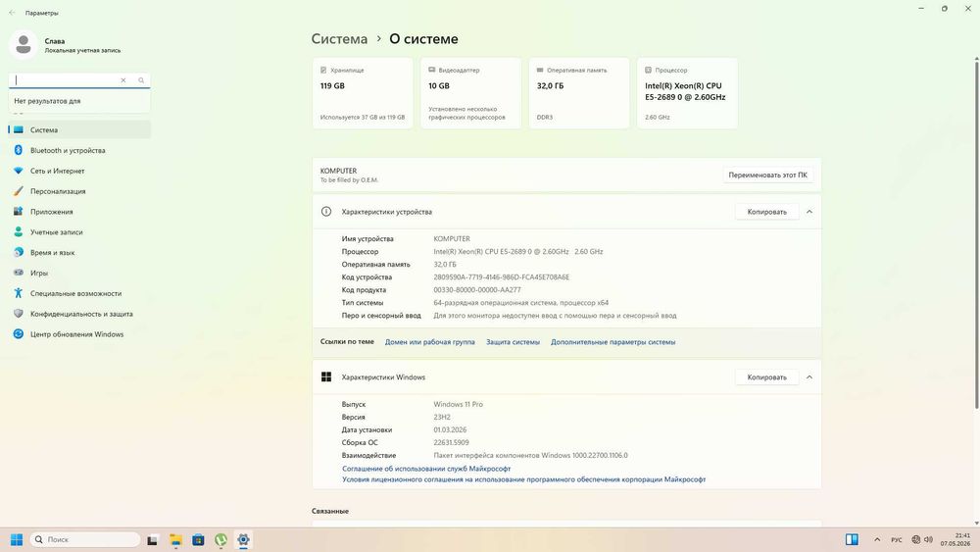Minimize the Параметры window
The width and height of the screenshot is (980, 552).
(921, 9)
